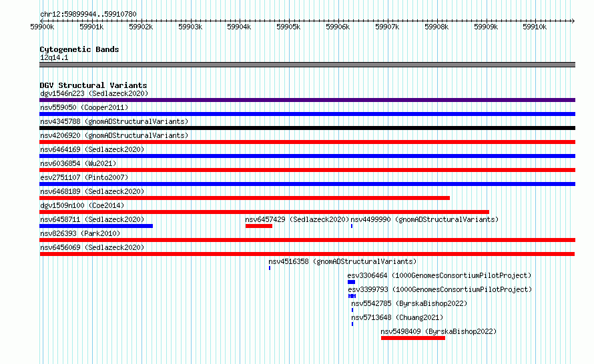Open esv3306464 (1000GenomesConsortiumPilotProject) label

tap(439, 275)
